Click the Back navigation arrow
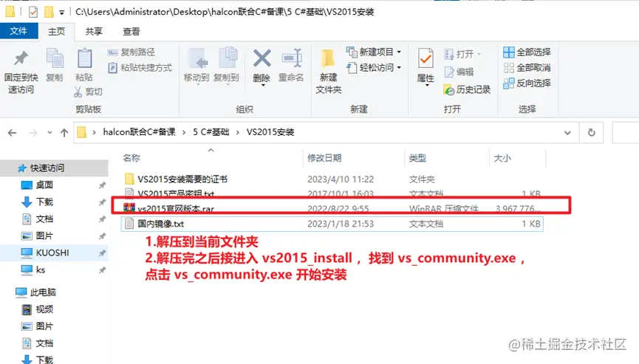The height and width of the screenshot is (364, 639). (x=13, y=133)
